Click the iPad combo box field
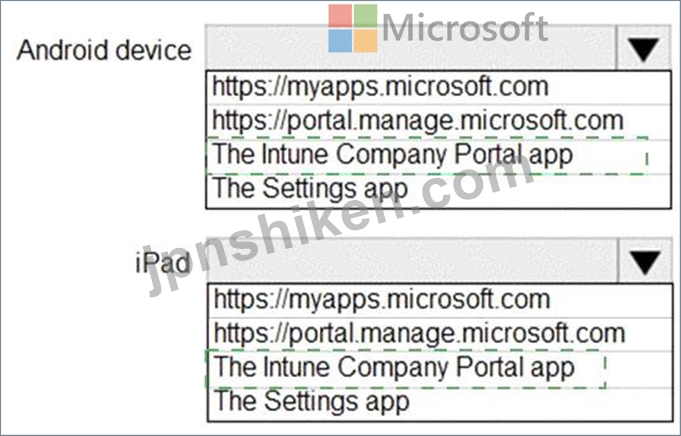This screenshot has width=681, height=436. click(413, 261)
